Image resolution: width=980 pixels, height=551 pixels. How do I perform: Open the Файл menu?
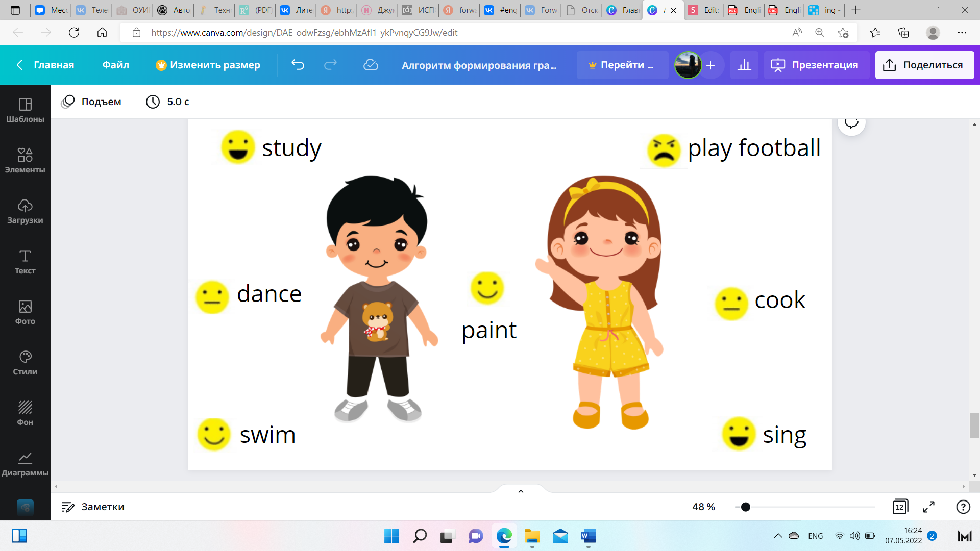coord(115,65)
